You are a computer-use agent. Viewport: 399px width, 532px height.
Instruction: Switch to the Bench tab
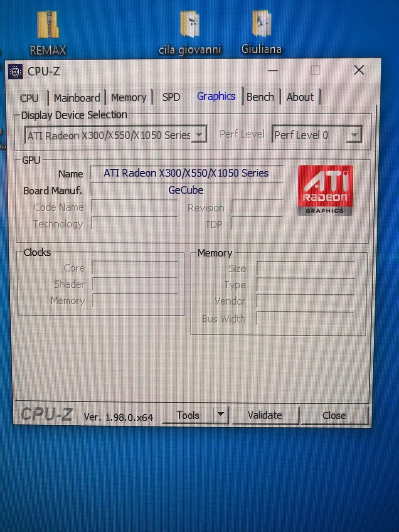click(261, 97)
